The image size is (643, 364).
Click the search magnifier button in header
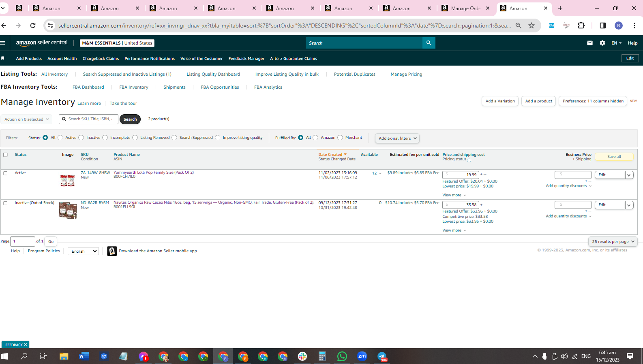coord(429,43)
